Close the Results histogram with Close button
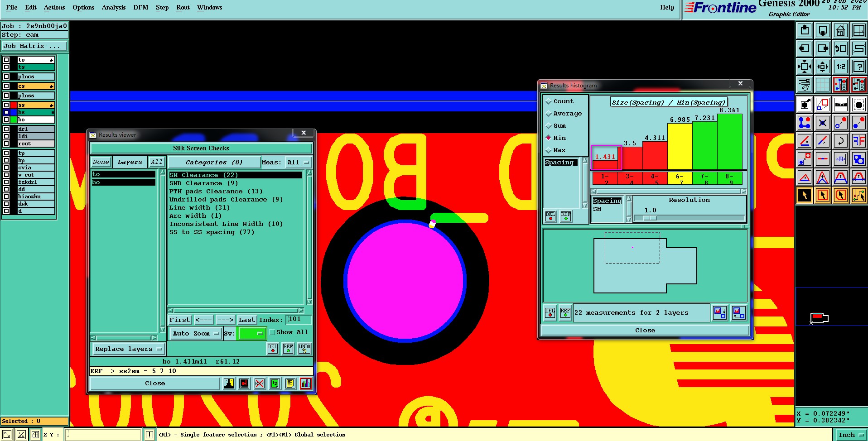 pyautogui.click(x=645, y=331)
